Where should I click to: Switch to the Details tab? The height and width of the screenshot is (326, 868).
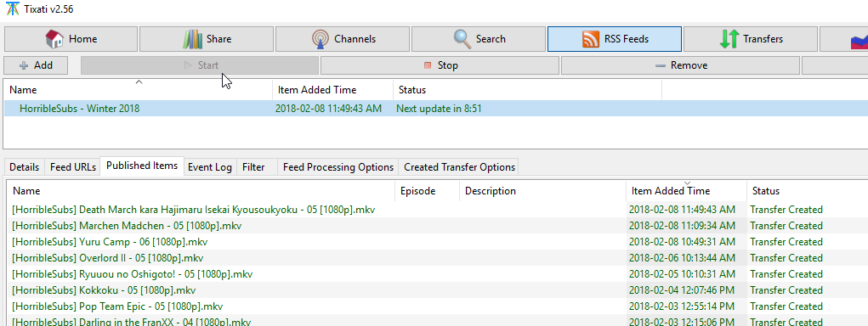pyautogui.click(x=25, y=167)
